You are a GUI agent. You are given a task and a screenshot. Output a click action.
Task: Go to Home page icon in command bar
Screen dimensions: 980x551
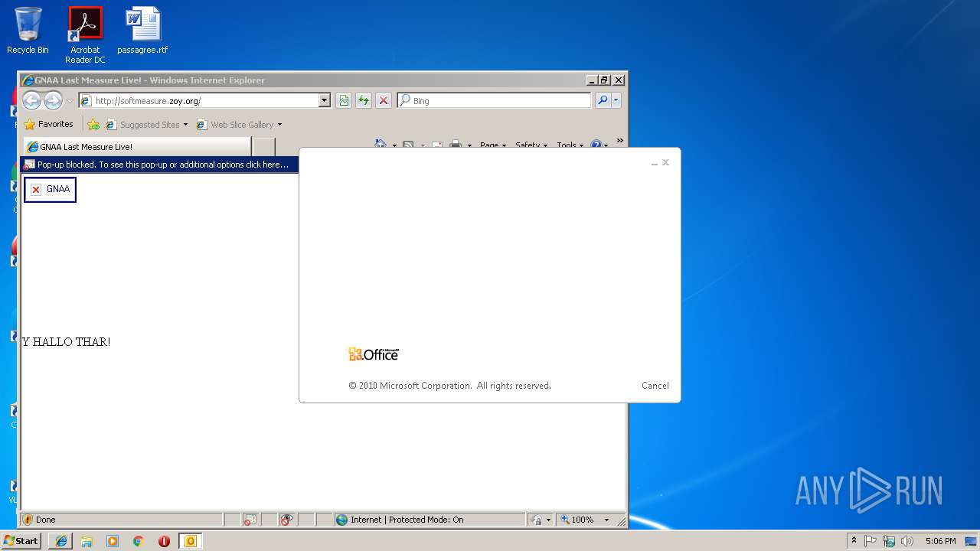(x=381, y=145)
